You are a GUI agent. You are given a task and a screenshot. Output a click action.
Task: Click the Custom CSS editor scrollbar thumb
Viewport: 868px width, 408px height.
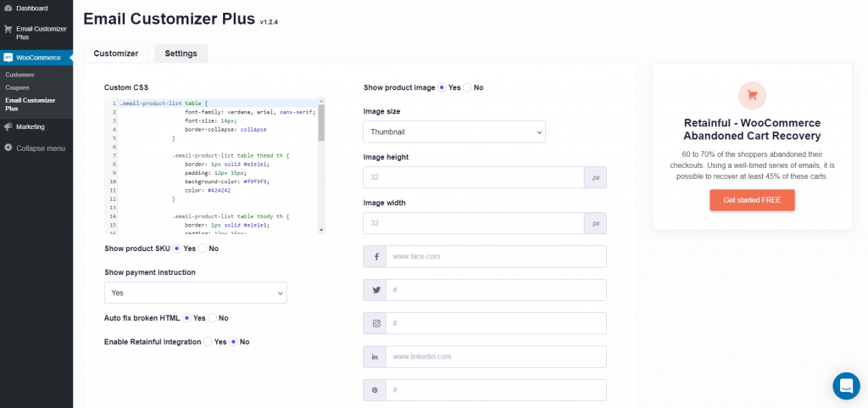321,123
